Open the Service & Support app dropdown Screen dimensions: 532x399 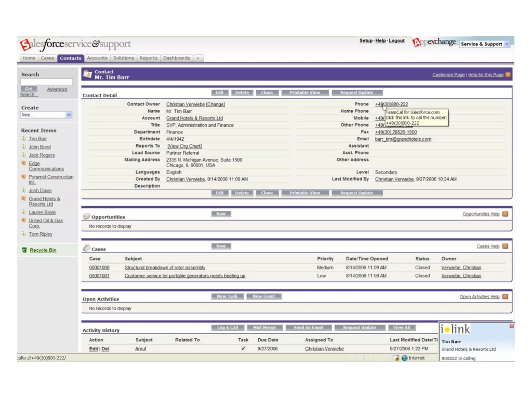pos(507,44)
